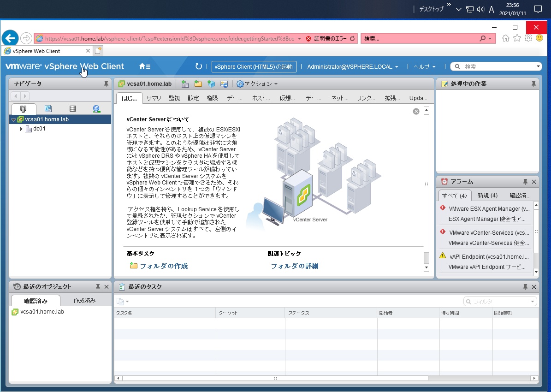This screenshot has height=392, width=551.
Task: Switch to the 権限 tab
Action: pos(212,98)
